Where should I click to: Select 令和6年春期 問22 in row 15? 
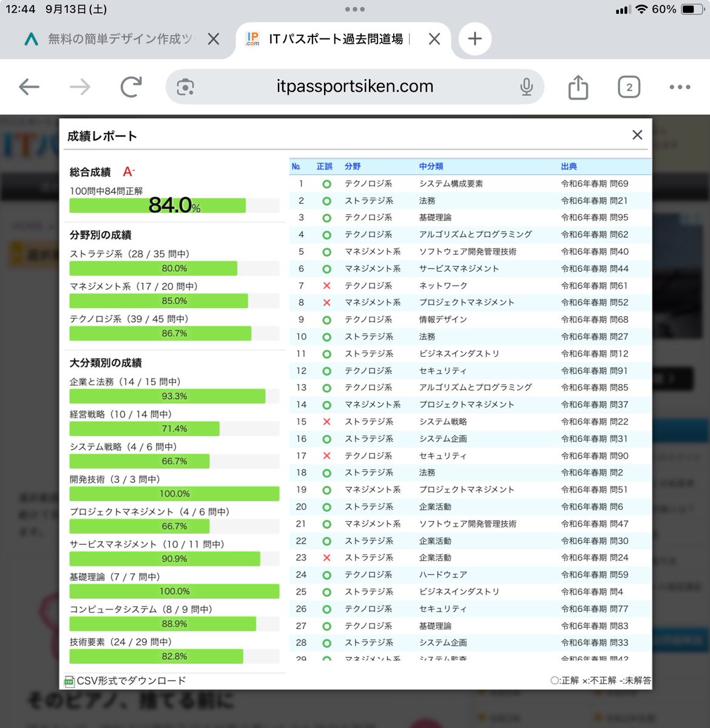point(595,422)
